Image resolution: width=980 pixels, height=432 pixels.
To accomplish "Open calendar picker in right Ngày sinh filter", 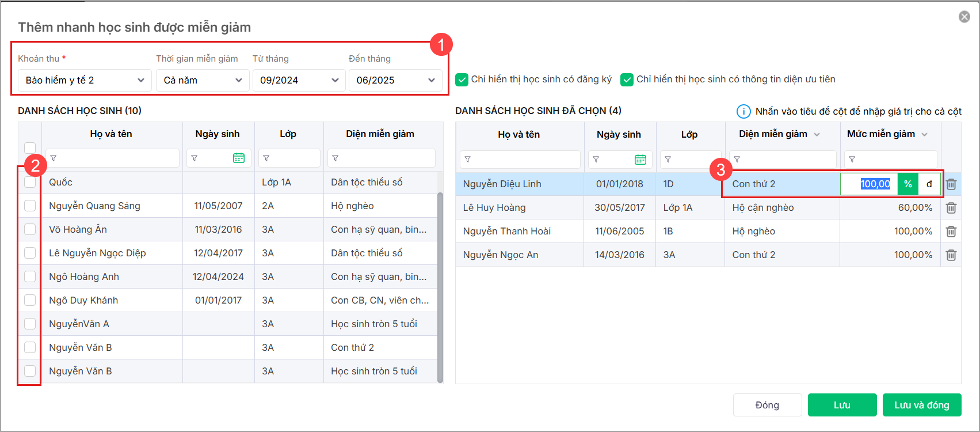I will [640, 160].
